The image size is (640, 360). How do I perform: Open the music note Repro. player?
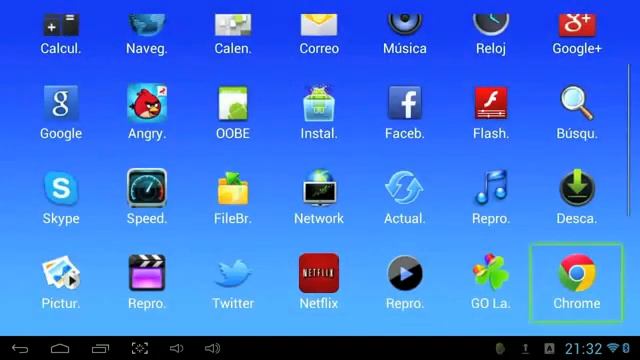point(491,198)
